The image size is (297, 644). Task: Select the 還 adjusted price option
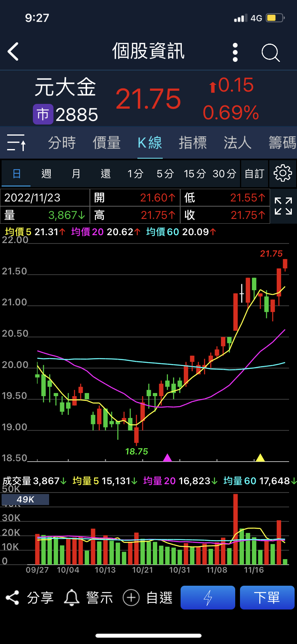[106, 174]
